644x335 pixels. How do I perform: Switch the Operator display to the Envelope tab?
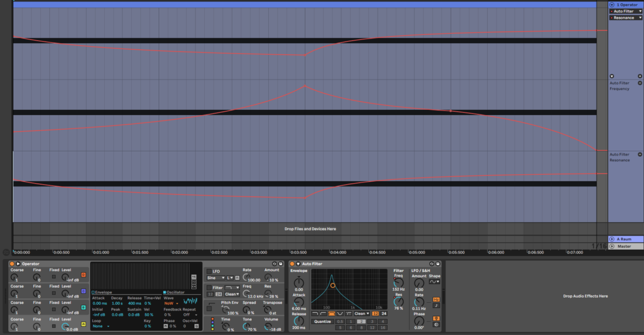[102, 292]
